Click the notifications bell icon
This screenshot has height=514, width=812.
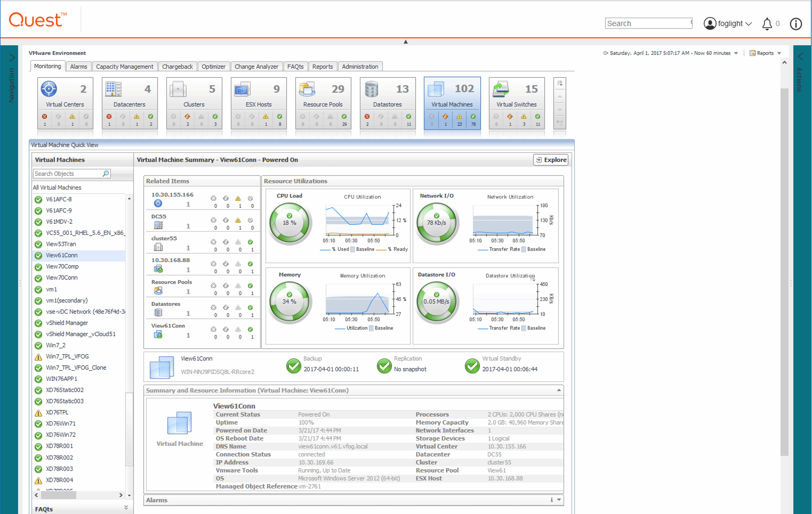(767, 23)
